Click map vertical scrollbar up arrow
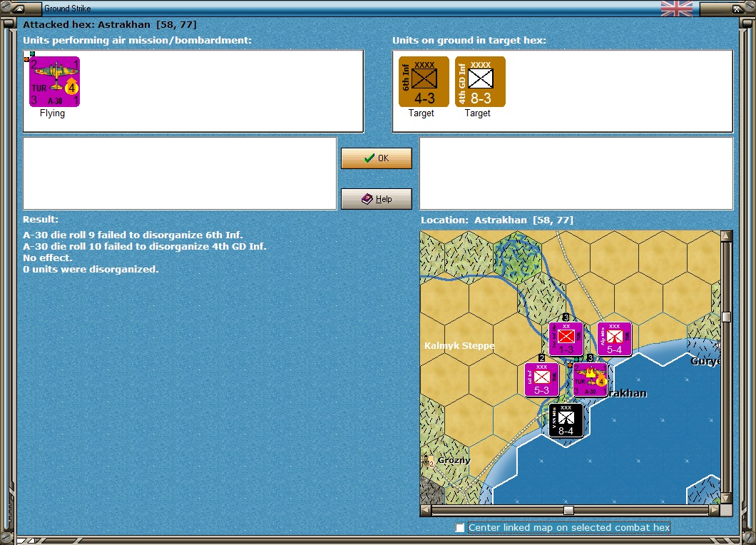Screen dimensions: 756x545 [x=727, y=236]
